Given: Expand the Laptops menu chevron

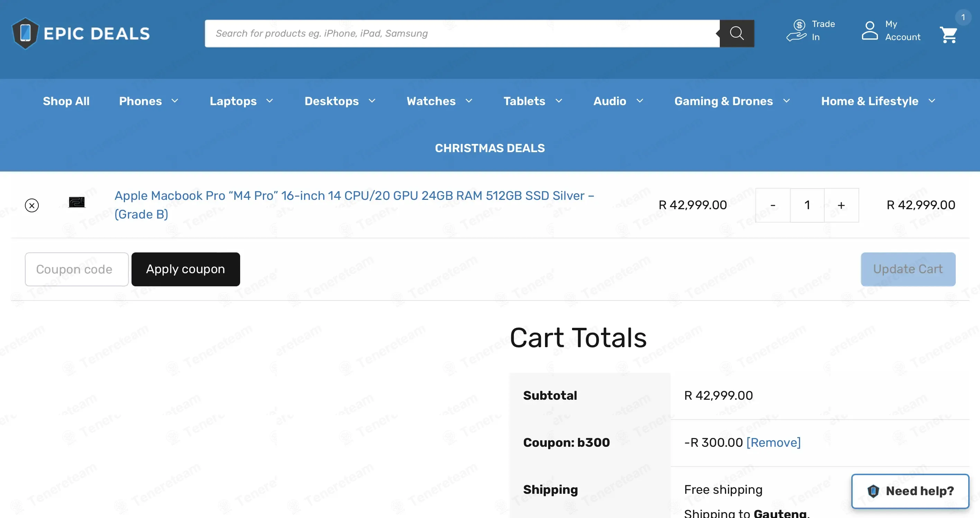Looking at the screenshot, I should 270,101.
